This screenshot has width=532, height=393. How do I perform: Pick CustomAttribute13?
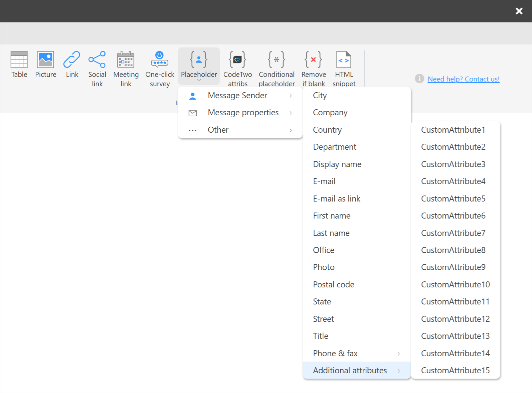pyautogui.click(x=455, y=336)
